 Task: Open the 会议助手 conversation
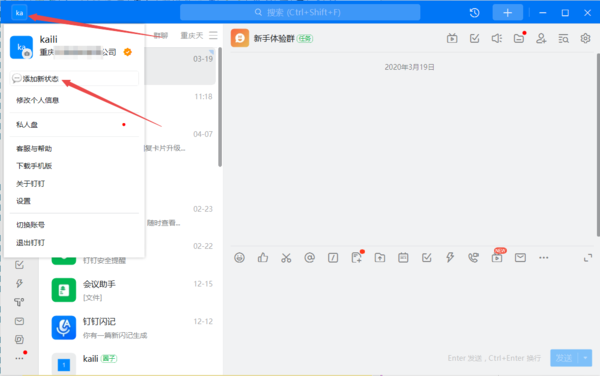(132, 290)
